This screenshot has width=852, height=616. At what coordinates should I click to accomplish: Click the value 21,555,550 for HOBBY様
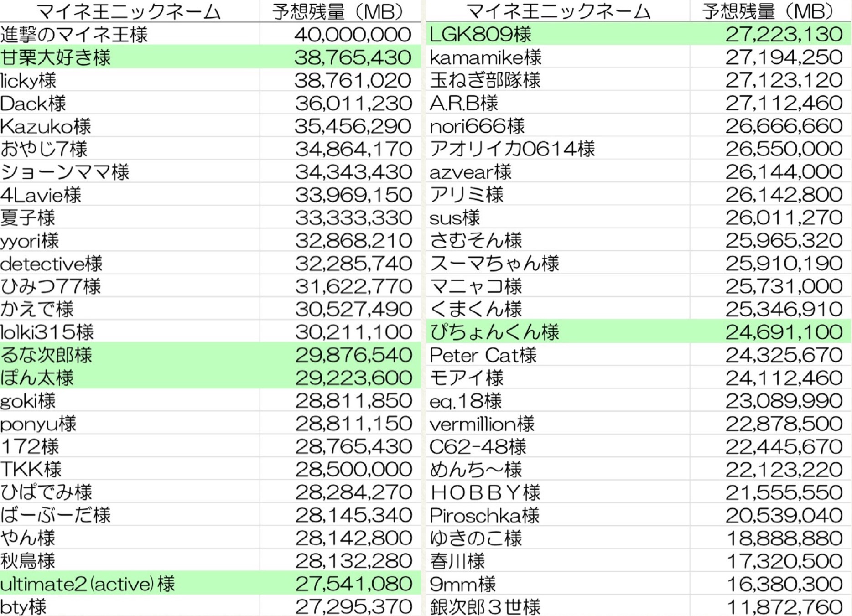pyautogui.click(x=784, y=492)
